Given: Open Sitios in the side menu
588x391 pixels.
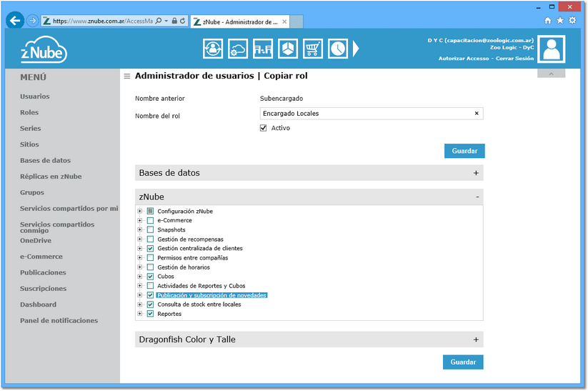Looking at the screenshot, I should 29,144.
